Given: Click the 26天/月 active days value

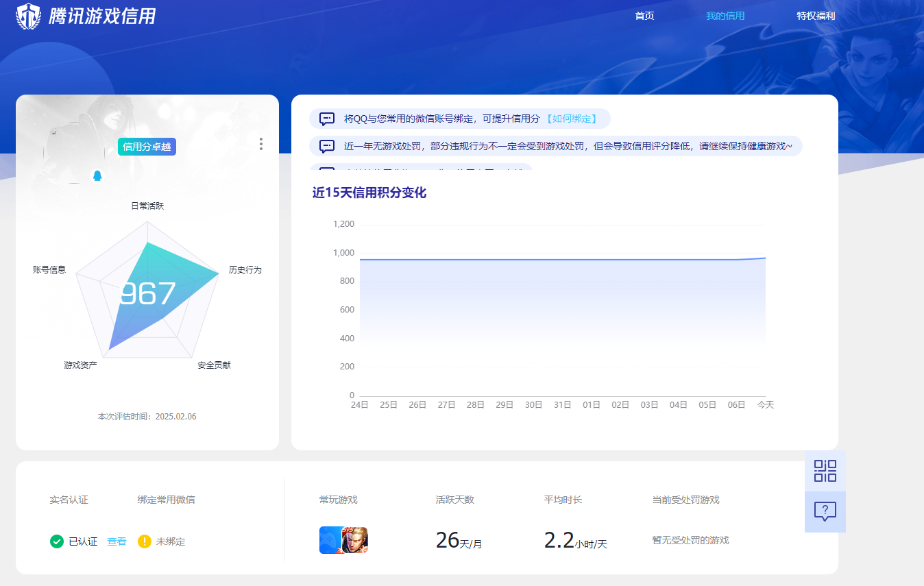Looking at the screenshot, I should (x=459, y=541).
